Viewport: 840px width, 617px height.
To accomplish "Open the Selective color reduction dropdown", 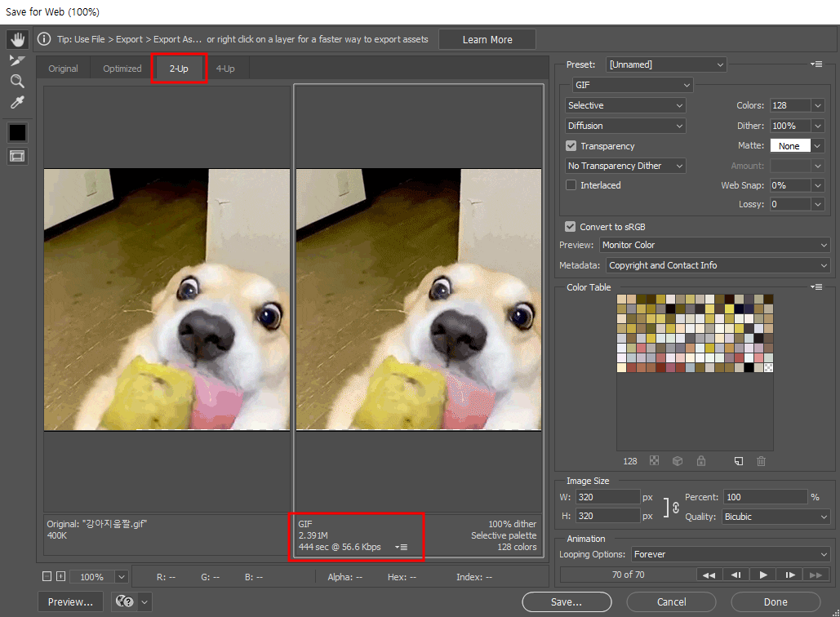I will [625, 105].
